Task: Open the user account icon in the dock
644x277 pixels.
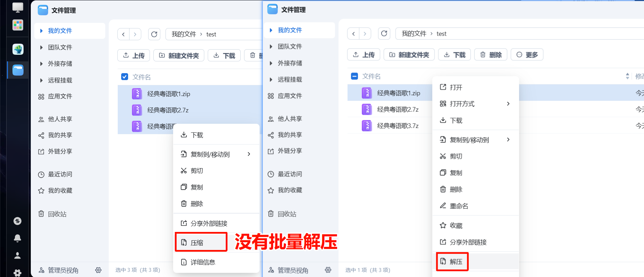Action: pos(17,256)
